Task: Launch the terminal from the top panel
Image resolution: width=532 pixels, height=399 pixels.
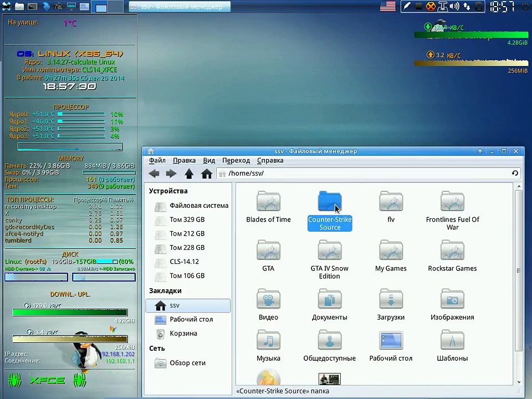Action: point(32,6)
